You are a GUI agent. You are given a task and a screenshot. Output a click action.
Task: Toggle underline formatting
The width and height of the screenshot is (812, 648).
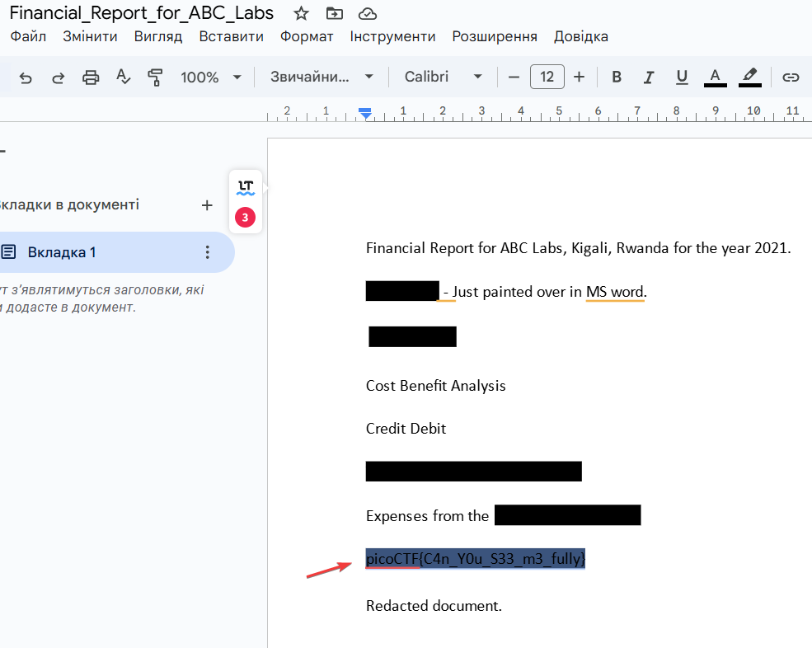coord(682,77)
